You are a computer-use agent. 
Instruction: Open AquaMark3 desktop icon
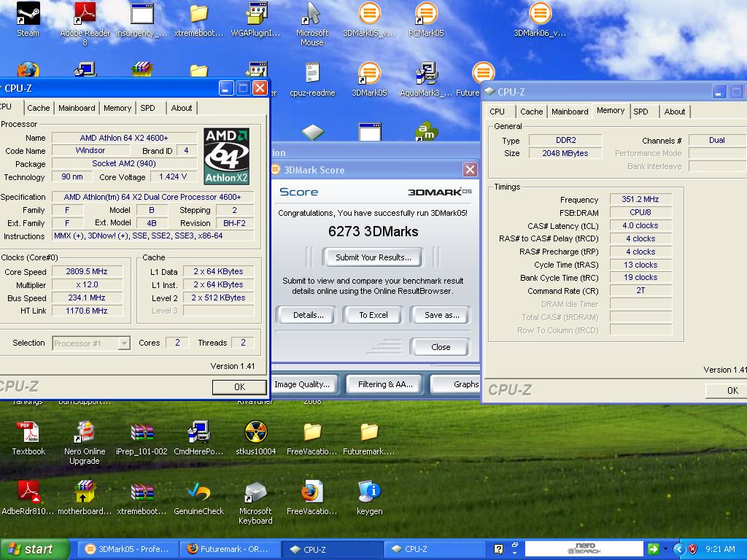pyautogui.click(x=426, y=80)
